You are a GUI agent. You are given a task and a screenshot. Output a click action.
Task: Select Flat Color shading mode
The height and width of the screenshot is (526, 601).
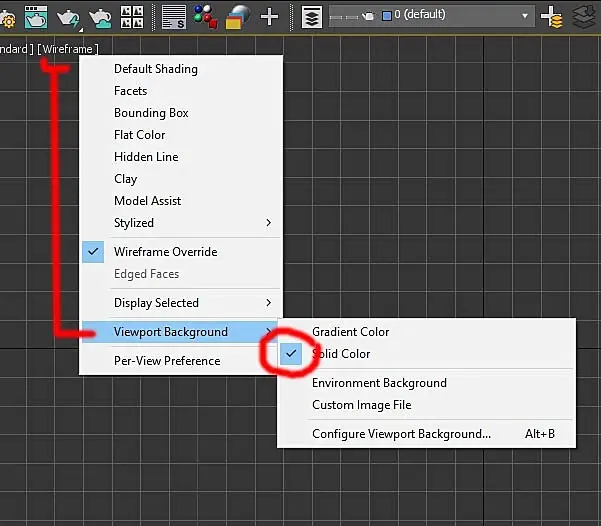[181, 135]
